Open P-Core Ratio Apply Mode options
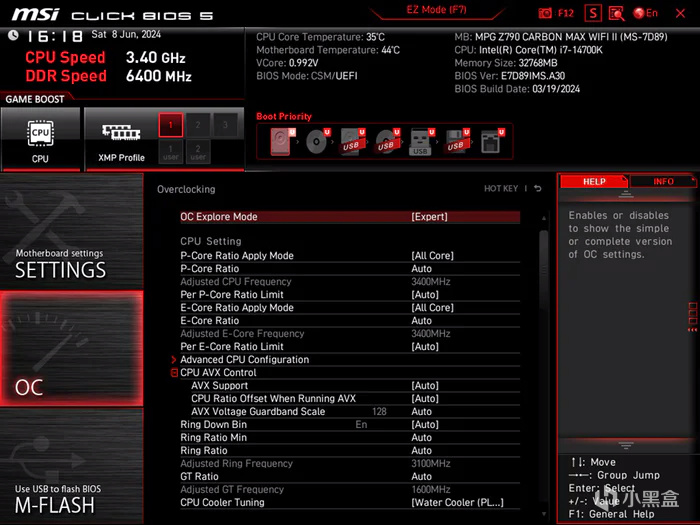Screen dimensions: 700x525 [x=350, y=255]
